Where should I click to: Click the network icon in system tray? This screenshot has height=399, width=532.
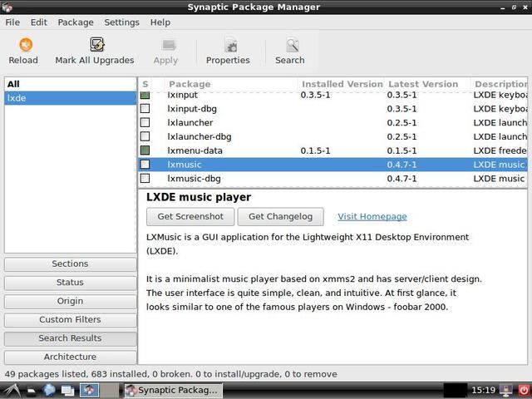pyautogui.click(x=506, y=390)
